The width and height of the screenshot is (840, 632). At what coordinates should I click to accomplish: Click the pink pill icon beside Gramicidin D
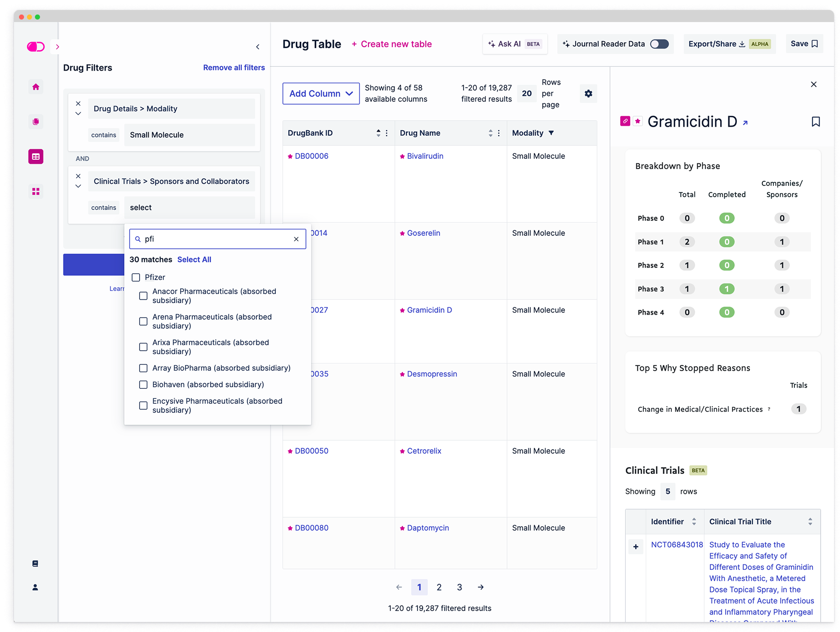[625, 121]
